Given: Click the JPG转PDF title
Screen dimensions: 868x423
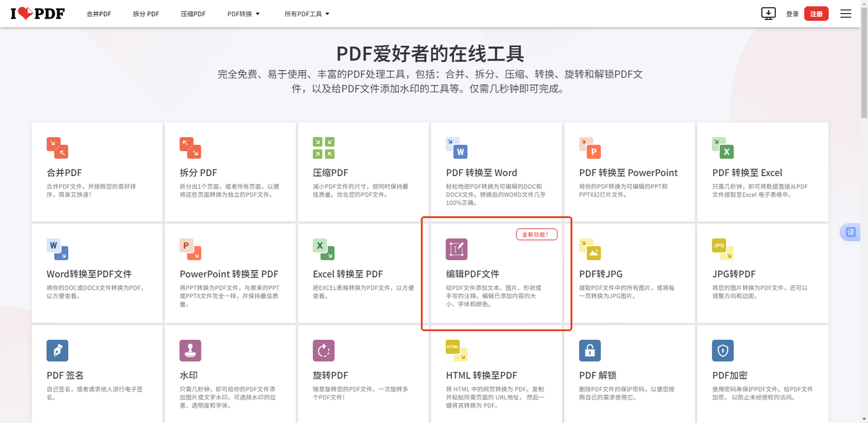Looking at the screenshot, I should pyautogui.click(x=734, y=274).
